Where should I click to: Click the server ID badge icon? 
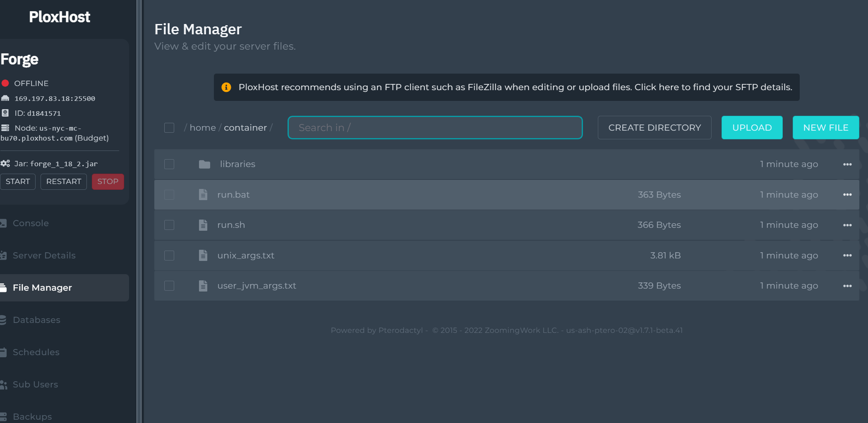pyautogui.click(x=5, y=113)
